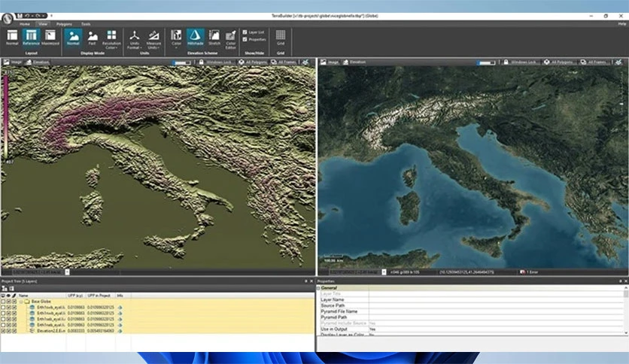This screenshot has width=629, height=364.
Task: Open scale dropdown in left pane status bar
Action: tap(68, 272)
